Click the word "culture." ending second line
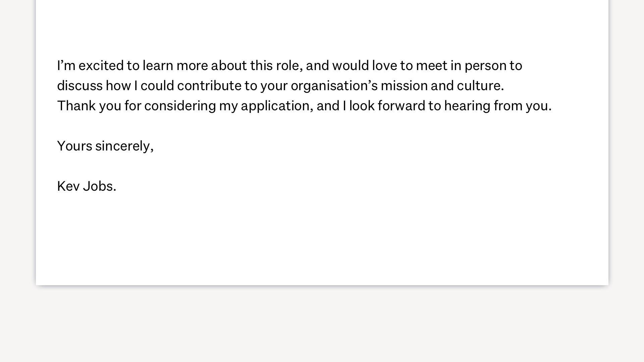Image resolution: width=644 pixels, height=362 pixels. (480, 86)
